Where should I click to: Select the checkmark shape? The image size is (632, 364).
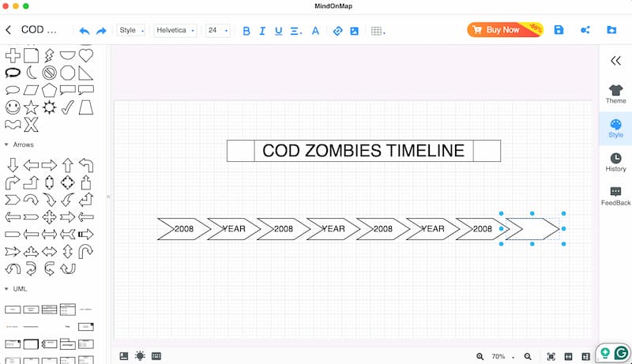pos(67,107)
